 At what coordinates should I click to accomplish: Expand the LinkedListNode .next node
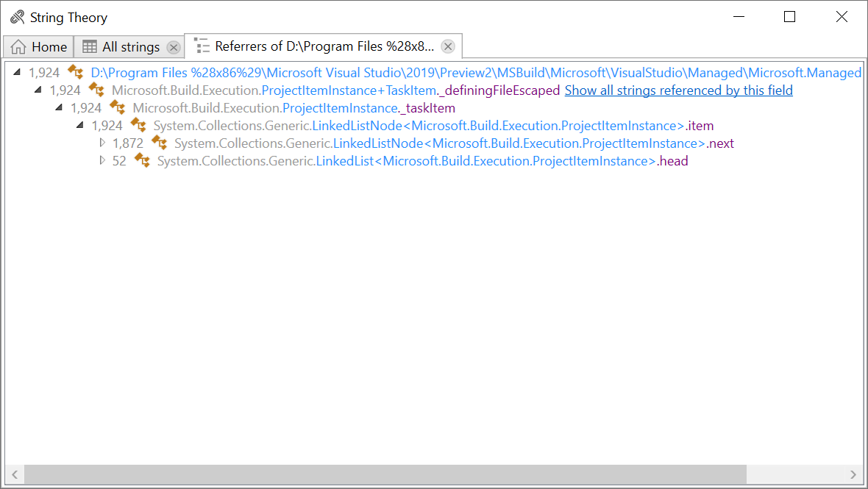[x=102, y=143]
